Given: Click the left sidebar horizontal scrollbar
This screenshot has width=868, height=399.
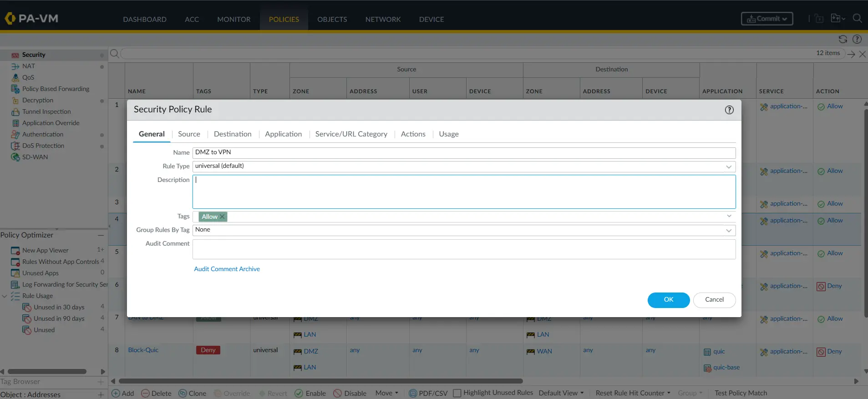Looking at the screenshot, I should (47, 372).
